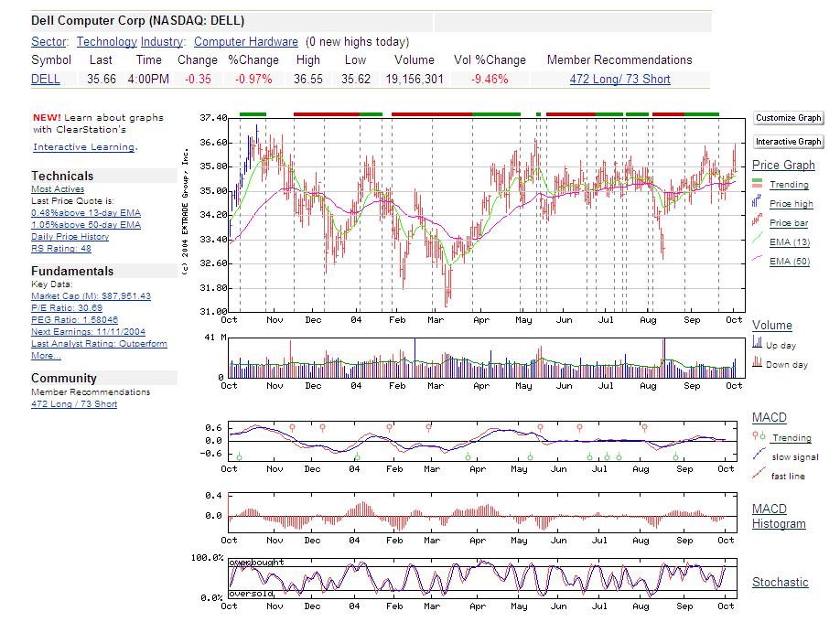
Task: Click the green EMA (13) line icon
Action: coord(757,239)
